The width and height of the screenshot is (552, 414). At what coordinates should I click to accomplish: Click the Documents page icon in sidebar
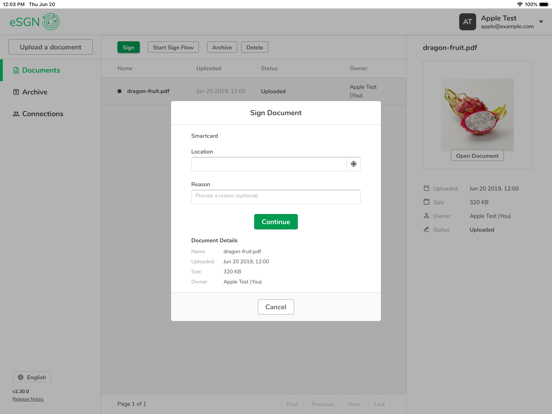pos(16,70)
